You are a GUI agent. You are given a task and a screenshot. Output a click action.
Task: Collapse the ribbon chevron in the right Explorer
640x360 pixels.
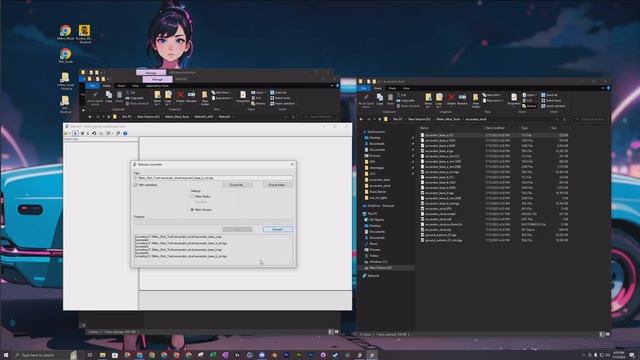coord(603,88)
